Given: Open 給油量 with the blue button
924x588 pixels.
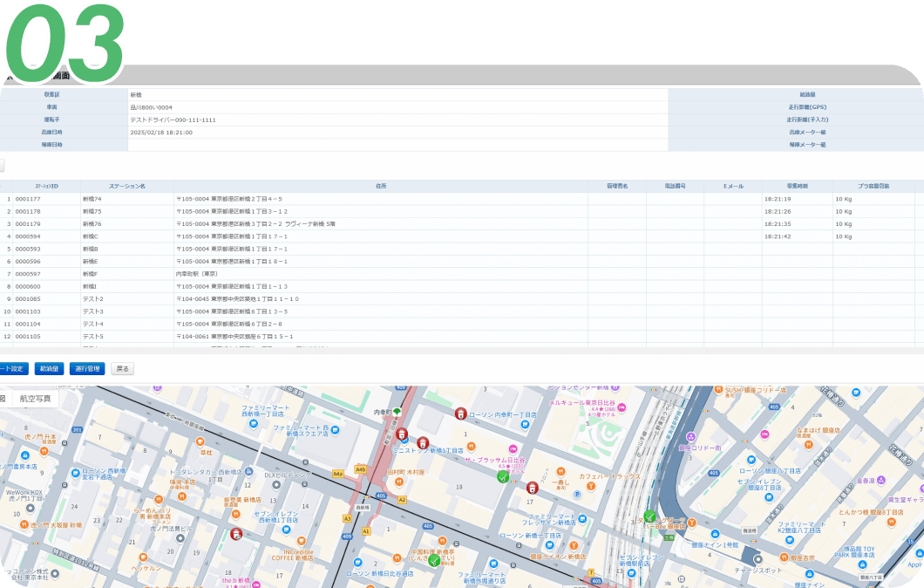Looking at the screenshot, I should [x=49, y=369].
